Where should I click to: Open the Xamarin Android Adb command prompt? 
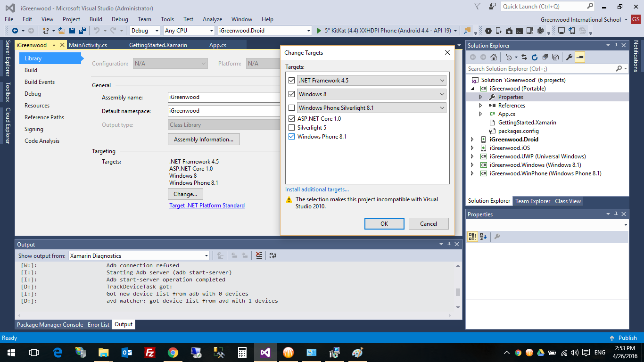[519, 30]
